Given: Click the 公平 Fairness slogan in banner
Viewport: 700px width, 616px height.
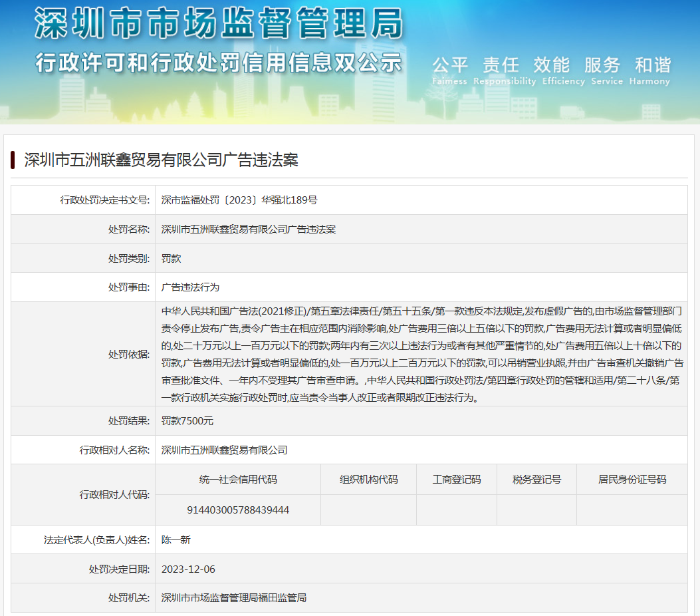Looking at the screenshot, I should (x=450, y=70).
